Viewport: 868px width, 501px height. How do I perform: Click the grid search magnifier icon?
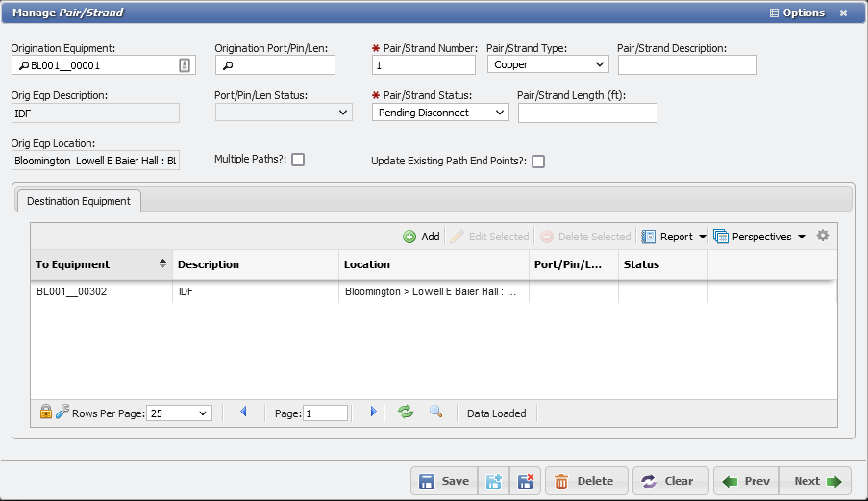[435, 413]
